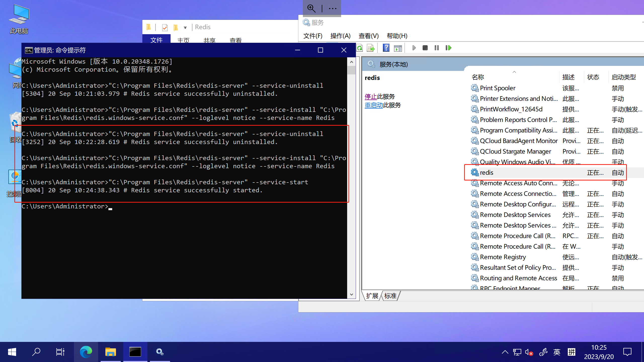Click the 英 input language indicator
The width and height of the screenshot is (644, 362).
click(x=557, y=352)
